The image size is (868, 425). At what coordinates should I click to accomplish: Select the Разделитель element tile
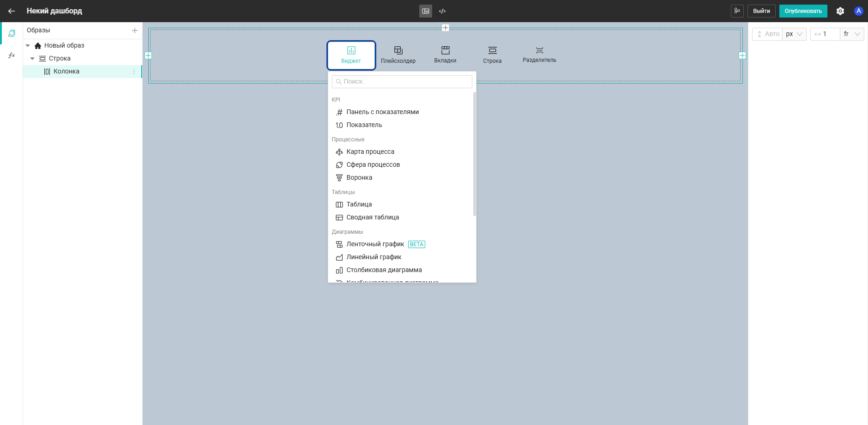pos(539,55)
